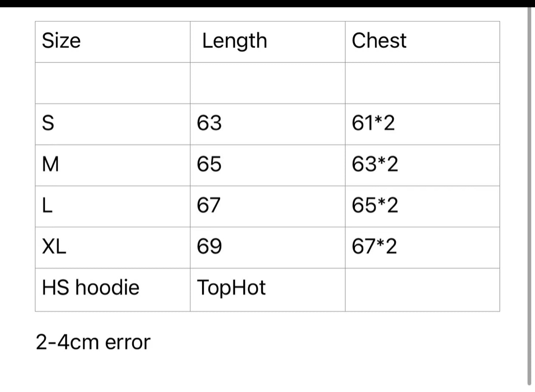
Task: Click the blank cell under Length header
Action: 267,83
